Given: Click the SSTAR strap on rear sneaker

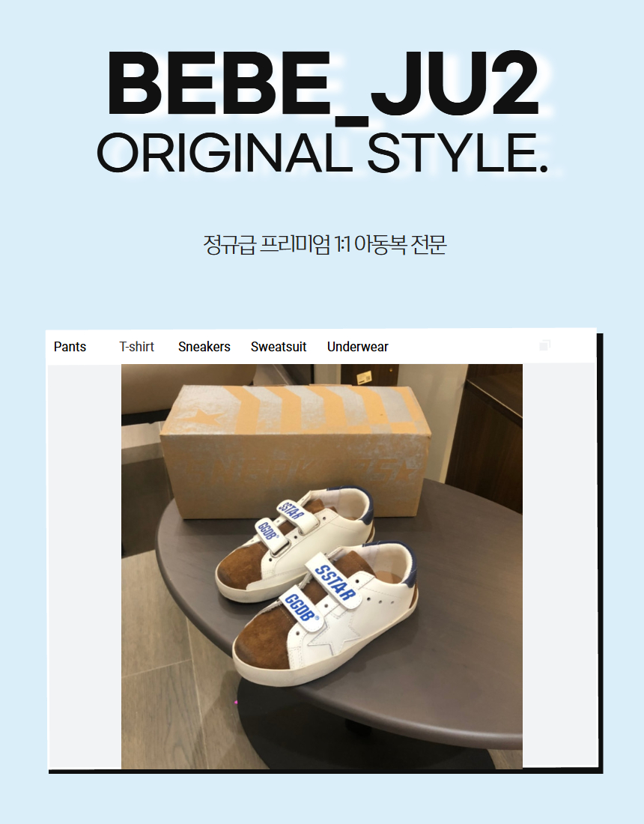Looking at the screenshot, I should click(291, 510).
